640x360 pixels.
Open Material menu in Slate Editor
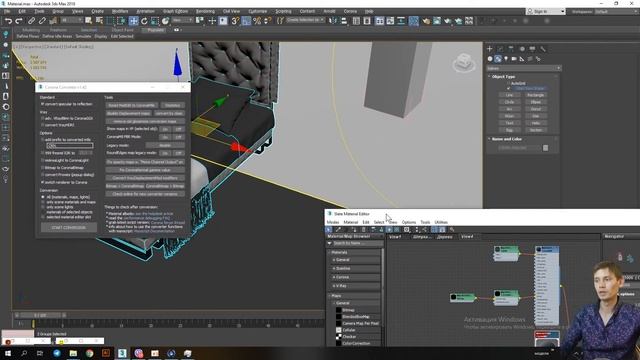[x=351, y=222]
